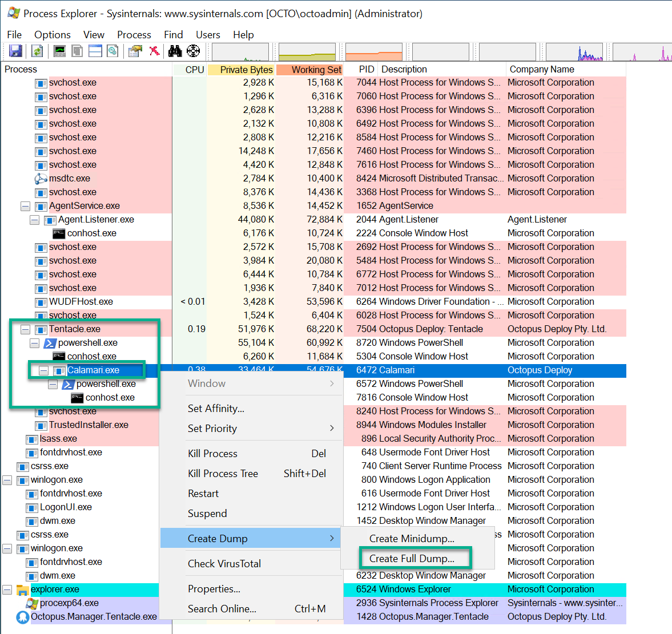Click the Kill Process red X icon
Image resolution: width=672 pixels, height=634 pixels.
coord(154,51)
